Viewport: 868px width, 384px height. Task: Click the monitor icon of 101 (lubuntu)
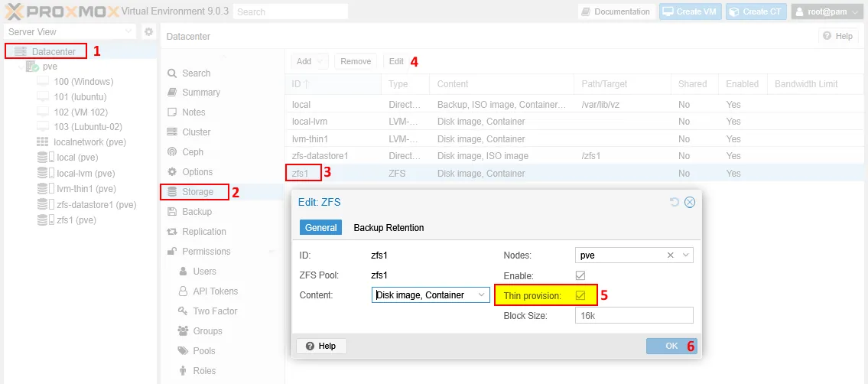pyautogui.click(x=43, y=97)
